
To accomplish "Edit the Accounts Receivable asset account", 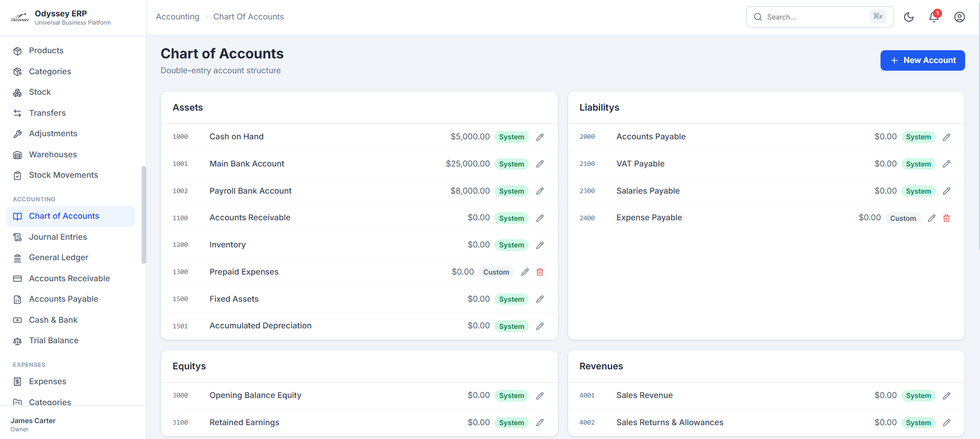I will [540, 218].
